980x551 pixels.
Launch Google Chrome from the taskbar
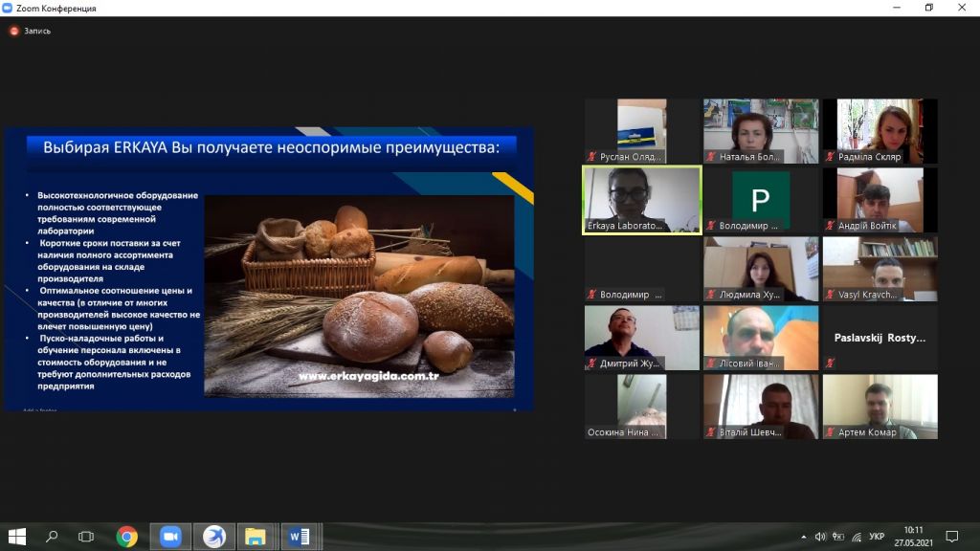(127, 536)
